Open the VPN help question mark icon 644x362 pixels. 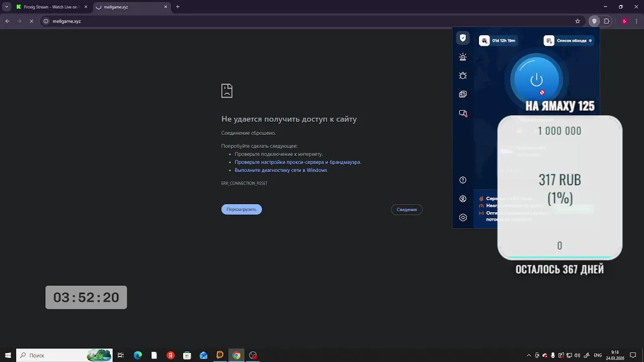coord(463,180)
